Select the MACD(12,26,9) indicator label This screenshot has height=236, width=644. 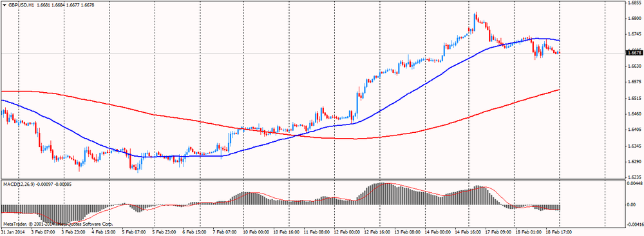(x=17, y=184)
